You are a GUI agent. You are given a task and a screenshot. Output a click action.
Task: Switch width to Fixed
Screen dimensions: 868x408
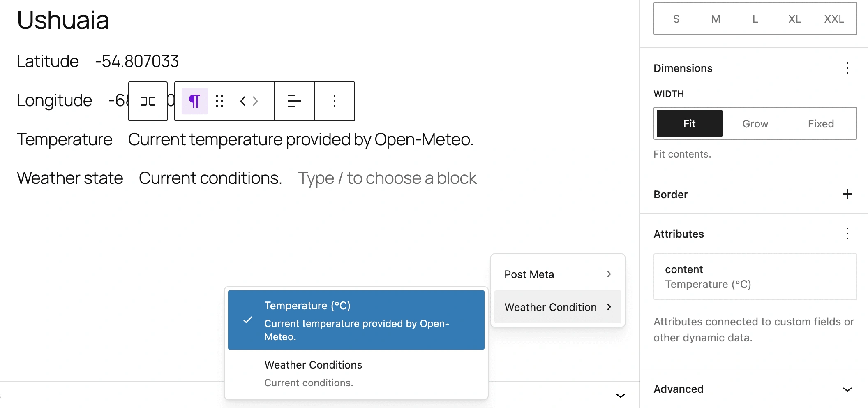pyautogui.click(x=821, y=123)
